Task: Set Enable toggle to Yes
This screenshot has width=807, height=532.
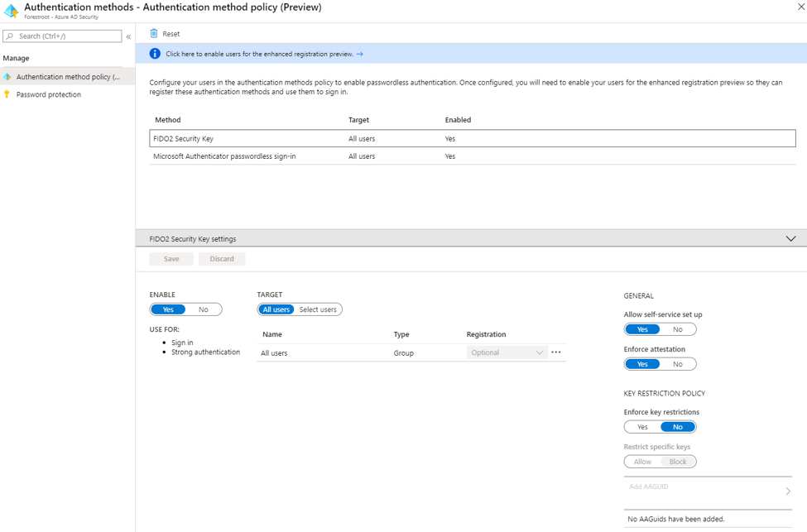Action: pyautogui.click(x=168, y=309)
